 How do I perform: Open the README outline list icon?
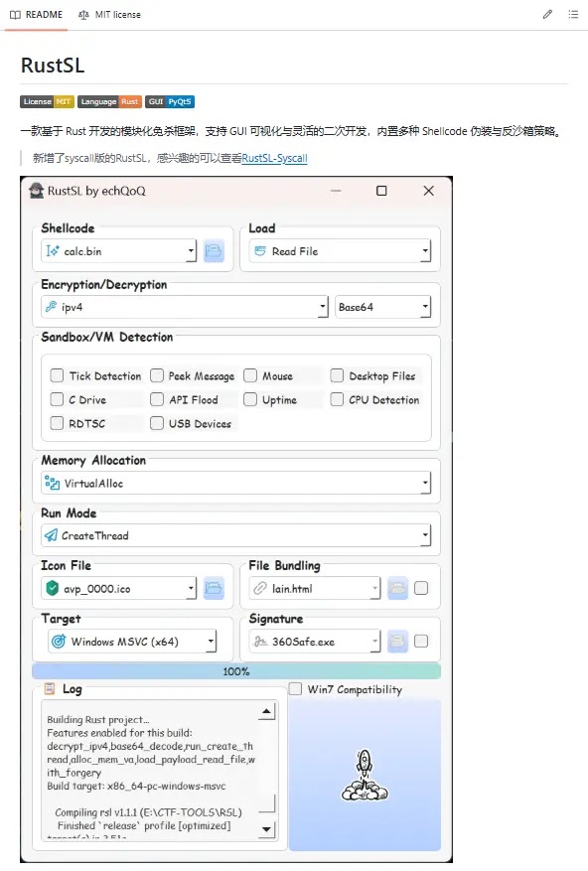[x=573, y=15]
